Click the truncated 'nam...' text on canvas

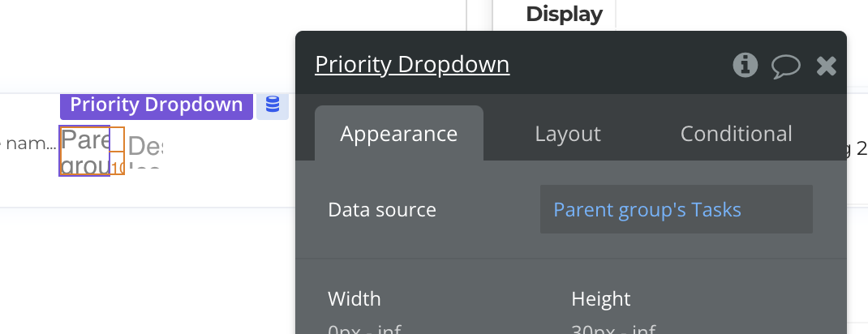point(30,146)
